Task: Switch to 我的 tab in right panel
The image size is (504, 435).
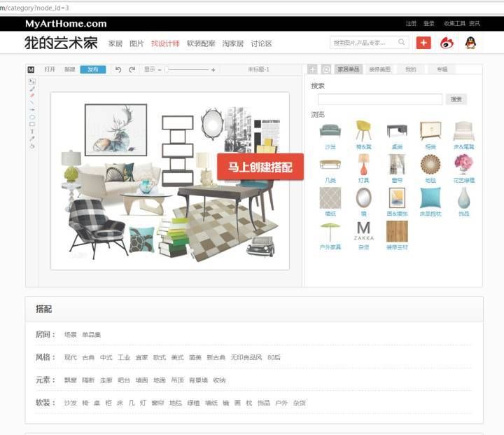Action: pyautogui.click(x=410, y=69)
